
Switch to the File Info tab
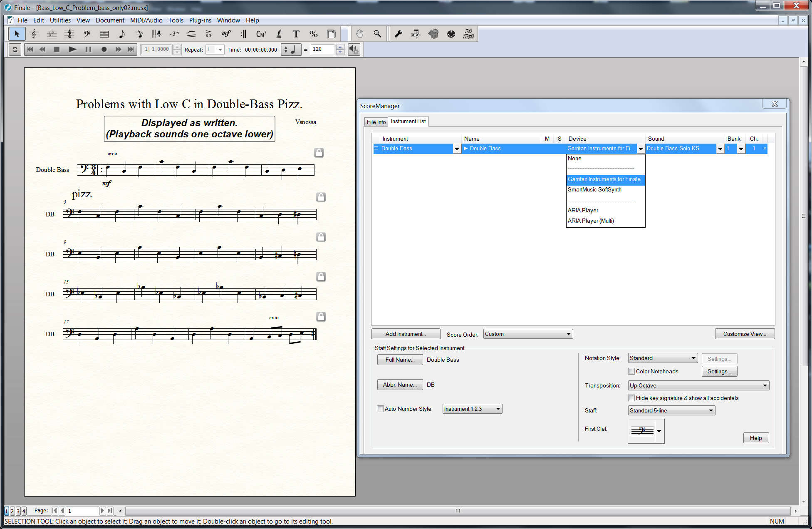(x=376, y=122)
